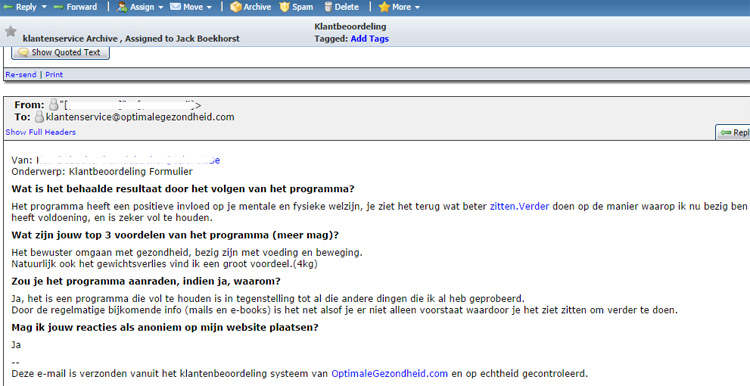Click the Klantbeoordeling subject title
750x386 pixels.
coord(350,27)
